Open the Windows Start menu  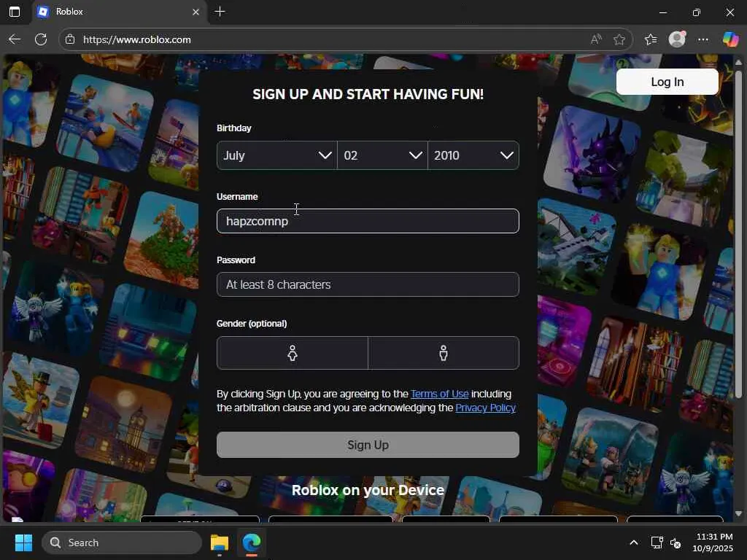click(23, 542)
